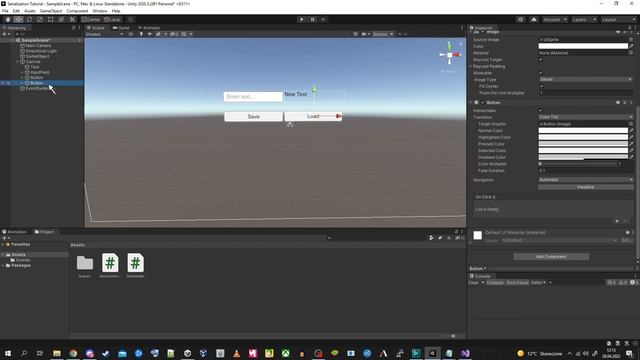Click the Visualize navigation button
The height and width of the screenshot is (360, 640).
pos(586,187)
